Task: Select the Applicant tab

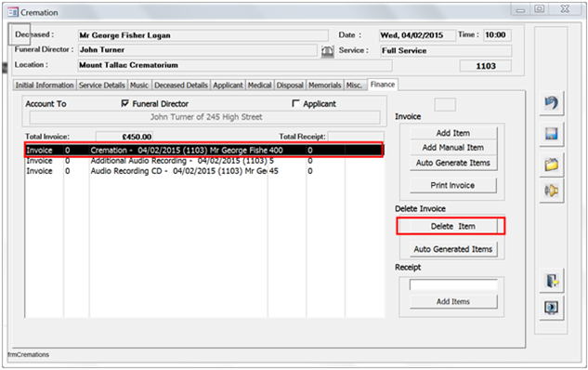Action: (x=228, y=86)
